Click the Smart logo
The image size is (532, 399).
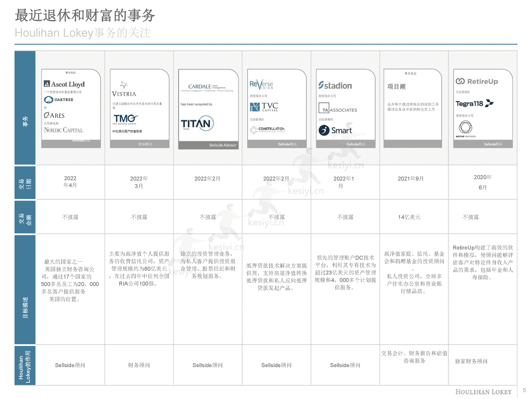pos(335,130)
